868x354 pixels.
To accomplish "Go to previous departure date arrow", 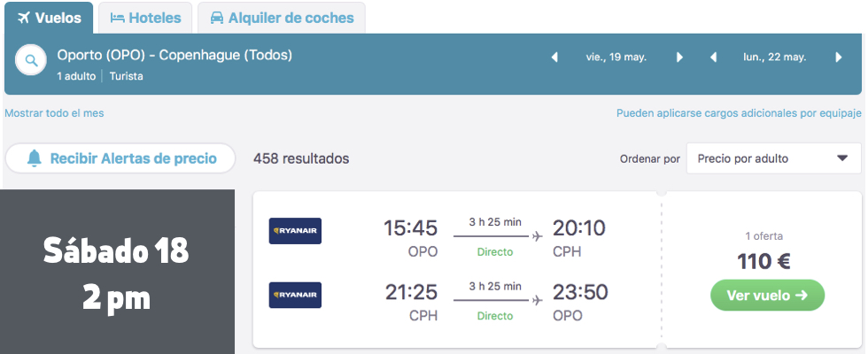I will [555, 58].
